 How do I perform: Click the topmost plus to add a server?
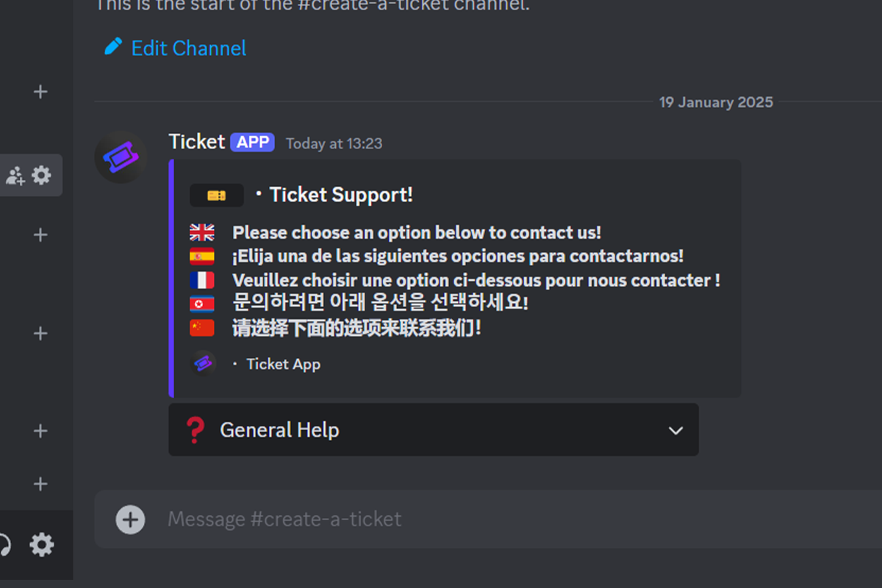(40, 91)
